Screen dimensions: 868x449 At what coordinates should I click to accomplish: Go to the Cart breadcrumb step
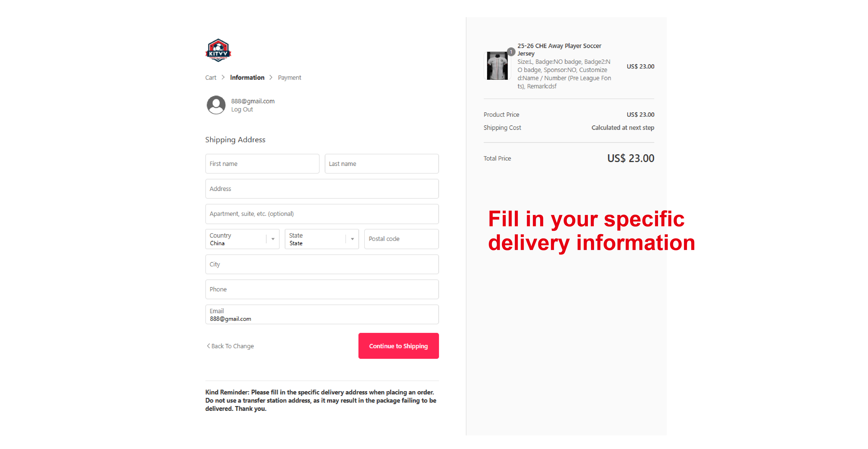tap(211, 78)
